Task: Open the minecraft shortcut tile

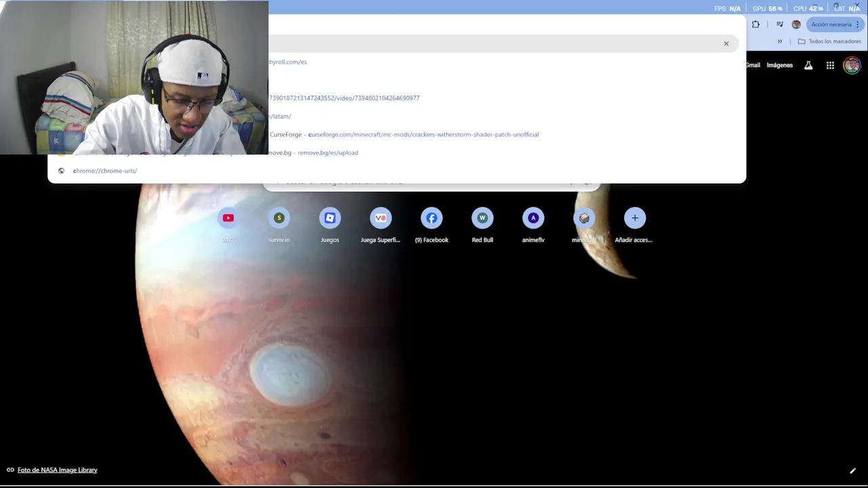Action: pos(584,225)
